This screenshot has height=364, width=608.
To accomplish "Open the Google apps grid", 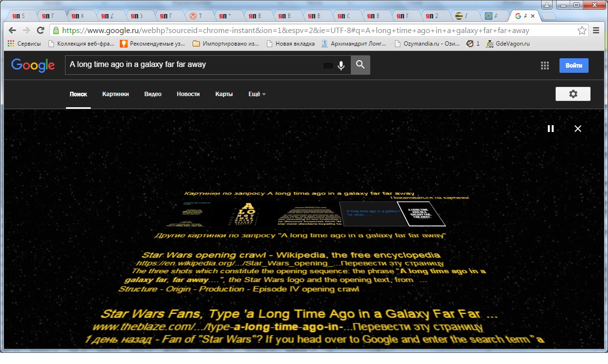I will click(x=544, y=66).
